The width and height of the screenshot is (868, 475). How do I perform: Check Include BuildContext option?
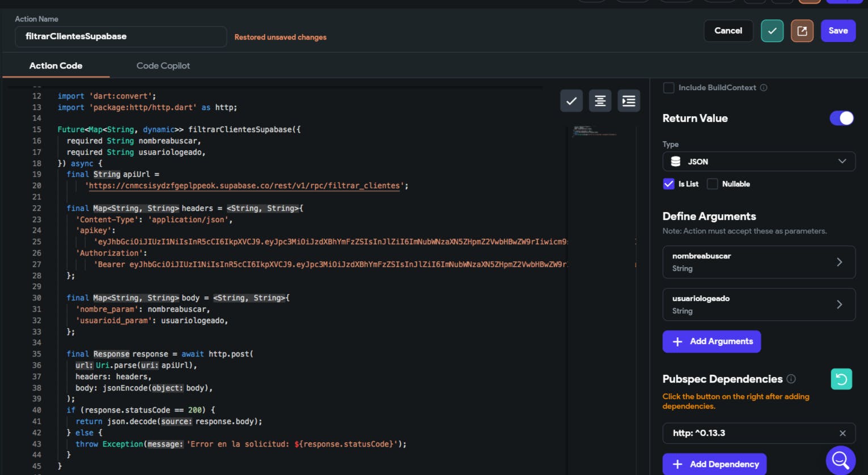[x=669, y=88]
